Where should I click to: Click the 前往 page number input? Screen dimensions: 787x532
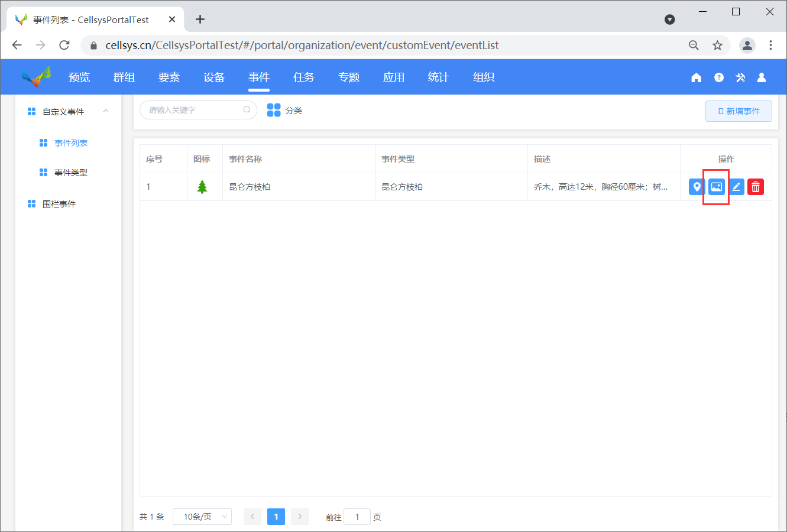tap(357, 517)
